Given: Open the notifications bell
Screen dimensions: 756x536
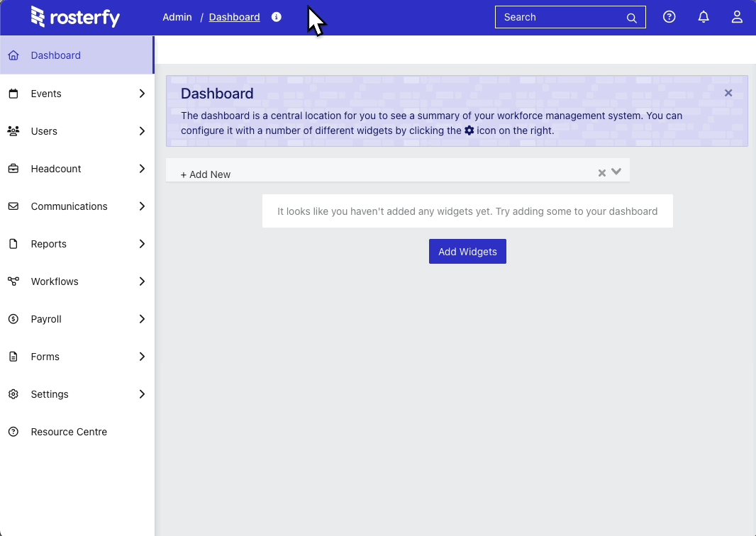Looking at the screenshot, I should [x=704, y=17].
